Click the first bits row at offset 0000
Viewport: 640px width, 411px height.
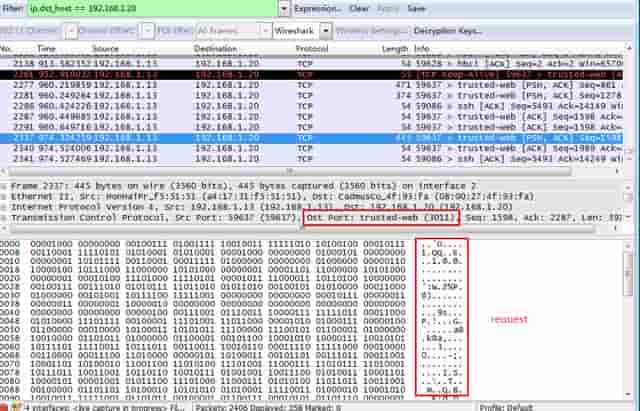218,244
